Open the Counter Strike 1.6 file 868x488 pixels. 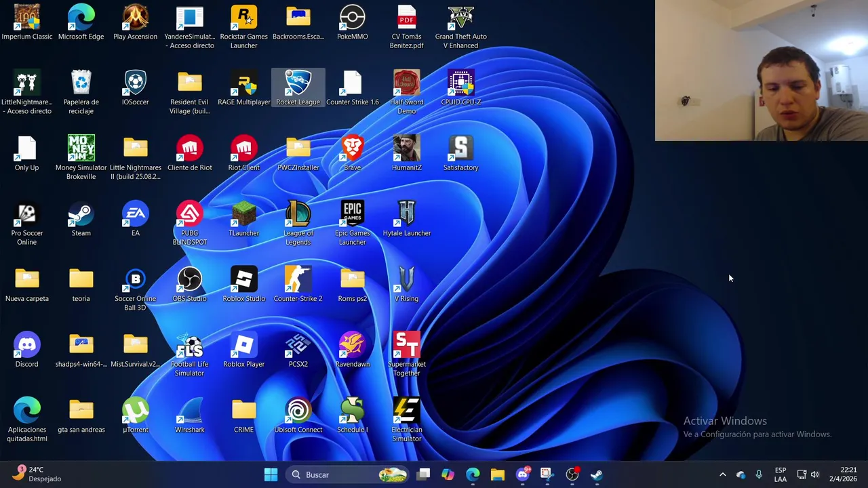point(353,87)
